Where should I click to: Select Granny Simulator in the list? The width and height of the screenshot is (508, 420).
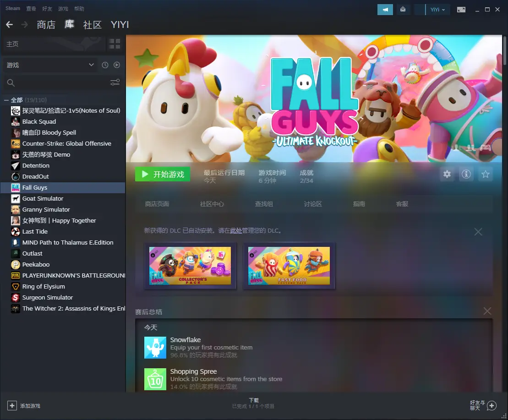(x=63, y=210)
